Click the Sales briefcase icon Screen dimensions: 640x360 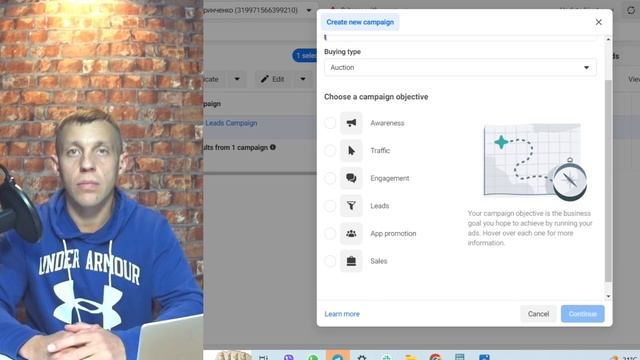pyautogui.click(x=351, y=261)
